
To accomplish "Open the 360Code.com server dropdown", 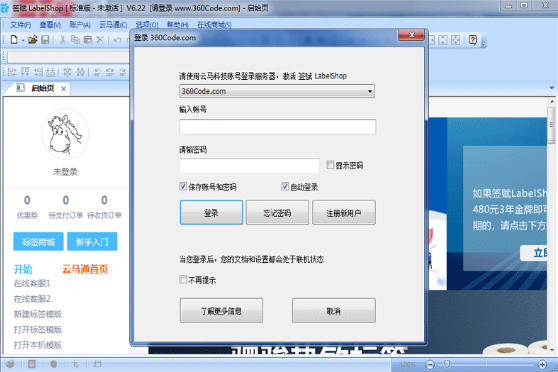I will point(277,91).
